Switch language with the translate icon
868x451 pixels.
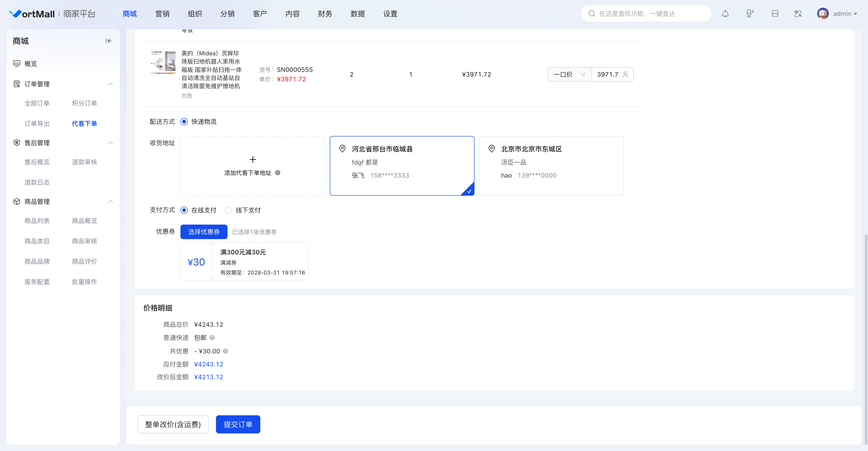coord(798,14)
